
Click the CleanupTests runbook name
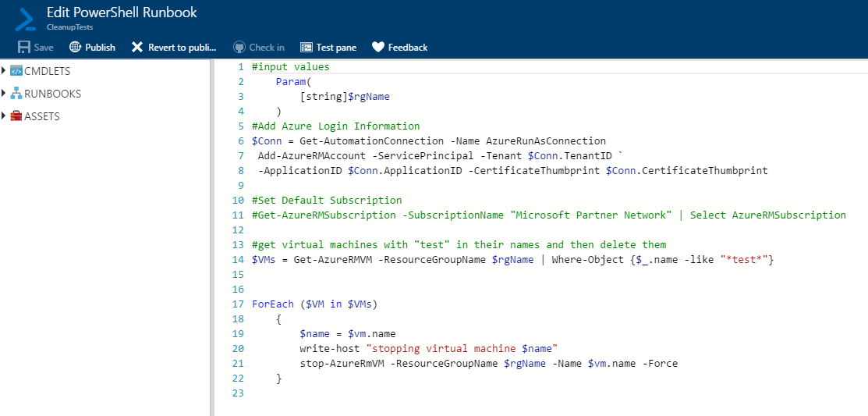[x=69, y=27]
